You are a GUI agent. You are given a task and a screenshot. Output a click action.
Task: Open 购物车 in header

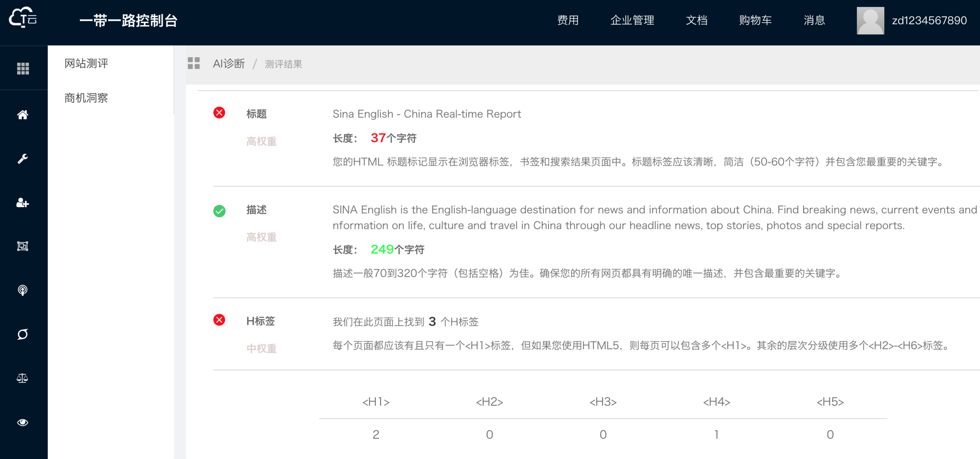coord(755,21)
